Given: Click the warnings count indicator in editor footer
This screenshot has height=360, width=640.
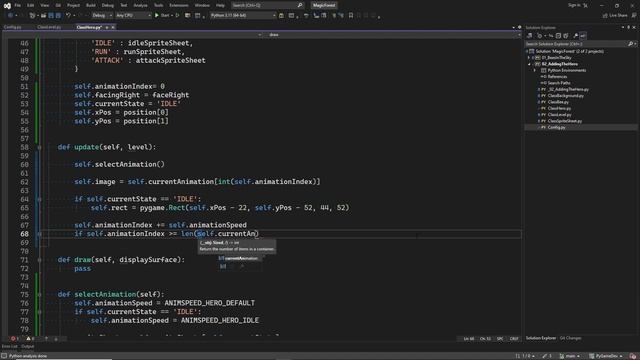Looking at the screenshot, I should [30, 339].
